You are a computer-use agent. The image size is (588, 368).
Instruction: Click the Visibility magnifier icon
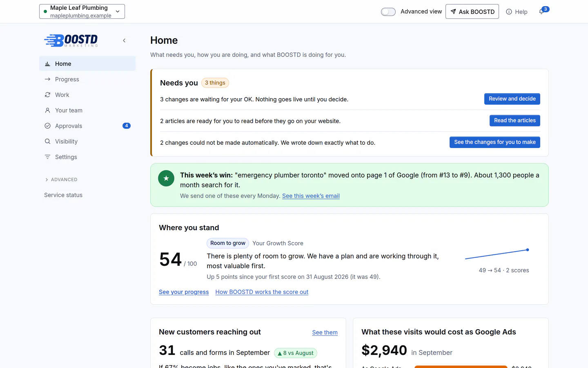click(x=47, y=141)
